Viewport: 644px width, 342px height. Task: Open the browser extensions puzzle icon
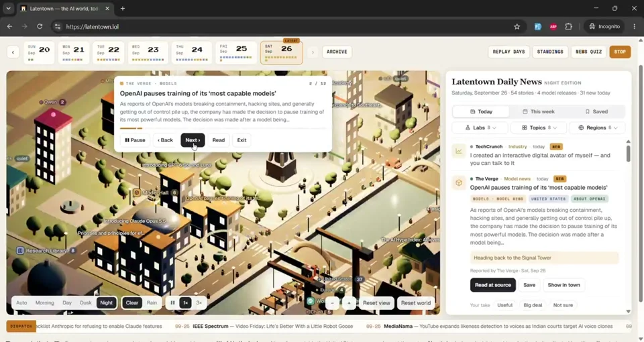click(x=568, y=26)
